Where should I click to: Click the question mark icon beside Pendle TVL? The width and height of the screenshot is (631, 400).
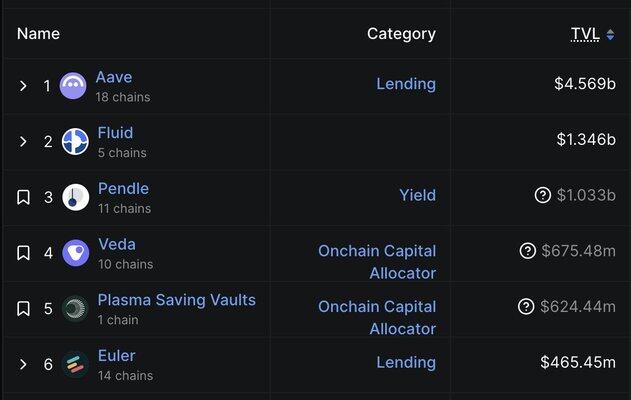tap(543, 195)
